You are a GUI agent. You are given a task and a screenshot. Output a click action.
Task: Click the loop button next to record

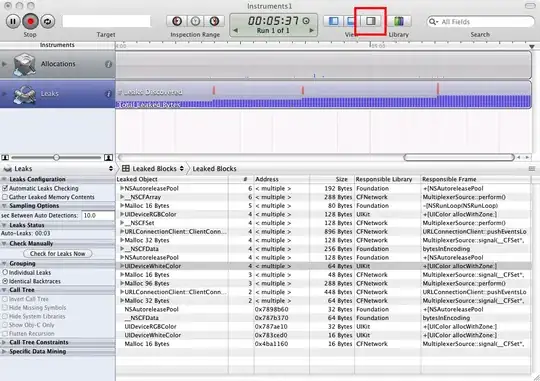point(48,21)
